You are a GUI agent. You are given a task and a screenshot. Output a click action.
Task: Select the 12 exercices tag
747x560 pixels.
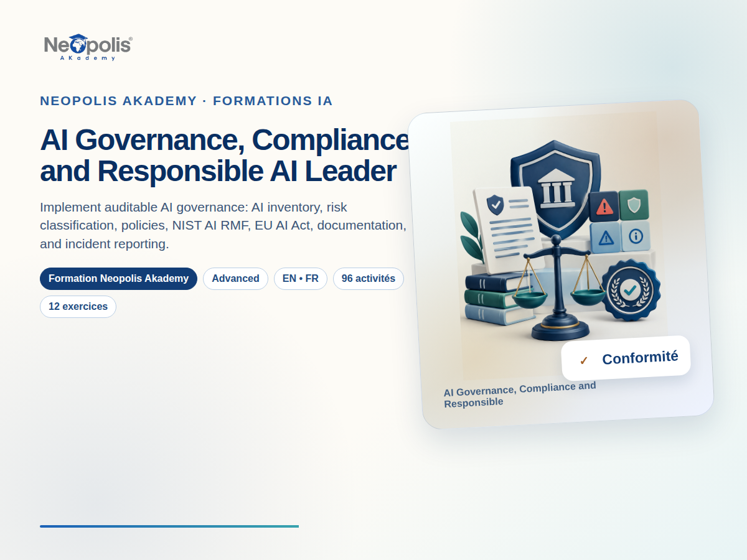pyautogui.click(x=78, y=307)
